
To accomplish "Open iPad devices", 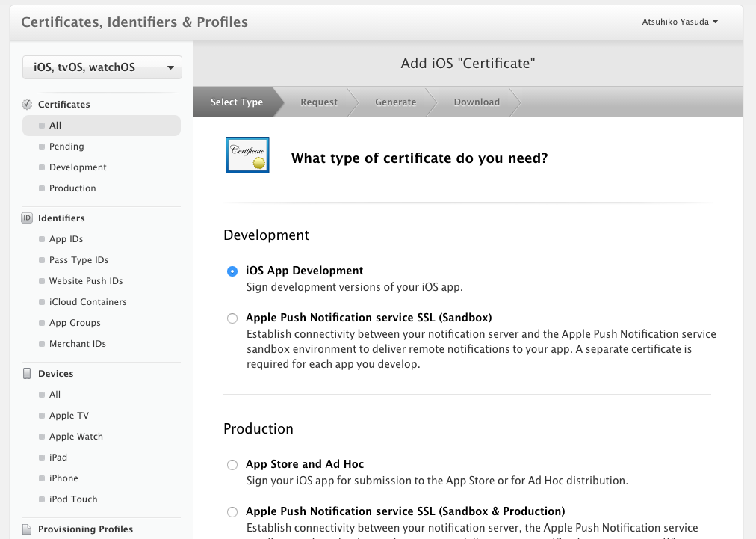I will click(58, 457).
